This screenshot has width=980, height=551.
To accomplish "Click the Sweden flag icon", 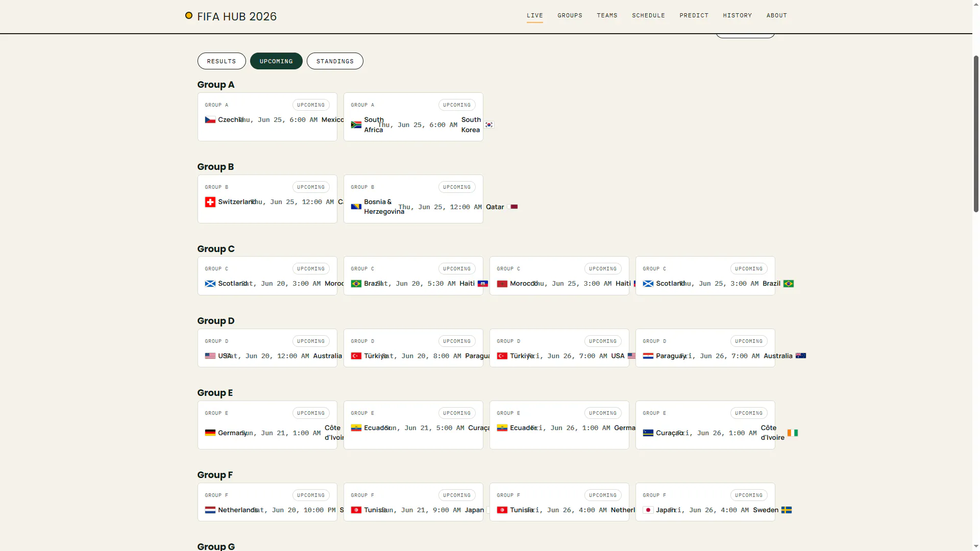I will (x=787, y=510).
